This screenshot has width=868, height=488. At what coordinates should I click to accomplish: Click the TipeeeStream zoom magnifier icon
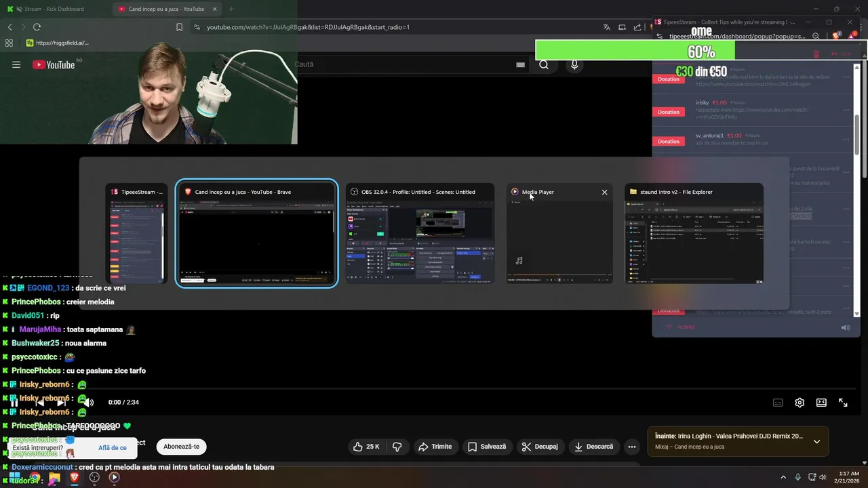coord(816,36)
